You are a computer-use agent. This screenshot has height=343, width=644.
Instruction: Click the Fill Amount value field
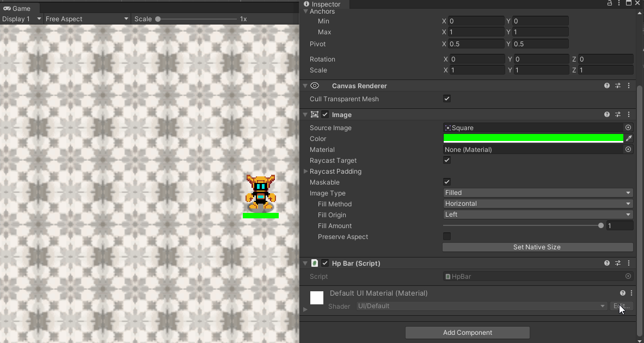click(620, 225)
